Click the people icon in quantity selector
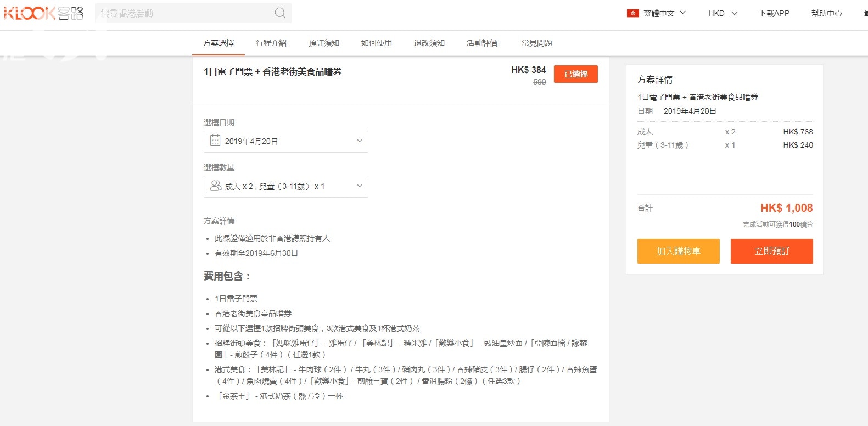 (215, 186)
